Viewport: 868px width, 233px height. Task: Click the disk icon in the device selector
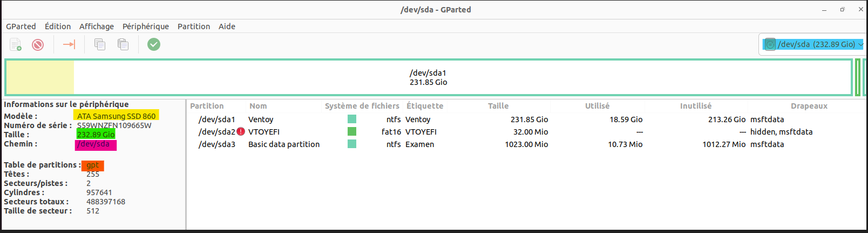coord(770,44)
